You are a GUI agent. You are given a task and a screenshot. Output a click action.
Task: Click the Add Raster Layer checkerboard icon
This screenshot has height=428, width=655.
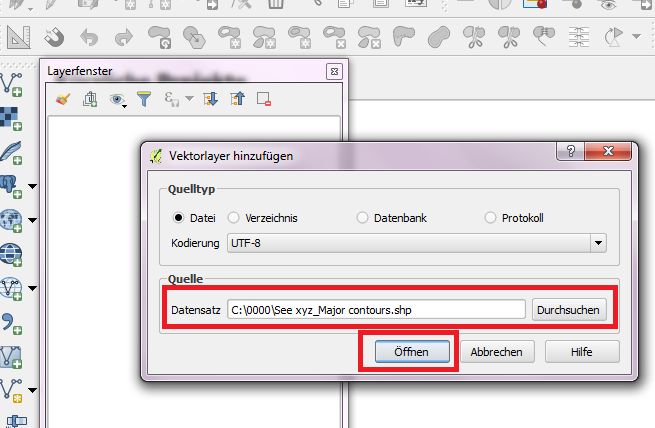[x=11, y=118]
